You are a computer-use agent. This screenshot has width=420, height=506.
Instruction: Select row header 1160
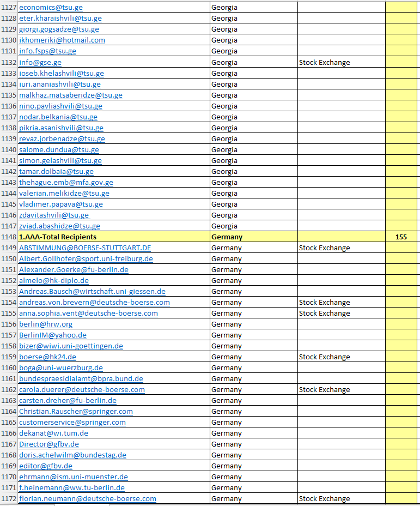pos(9,368)
